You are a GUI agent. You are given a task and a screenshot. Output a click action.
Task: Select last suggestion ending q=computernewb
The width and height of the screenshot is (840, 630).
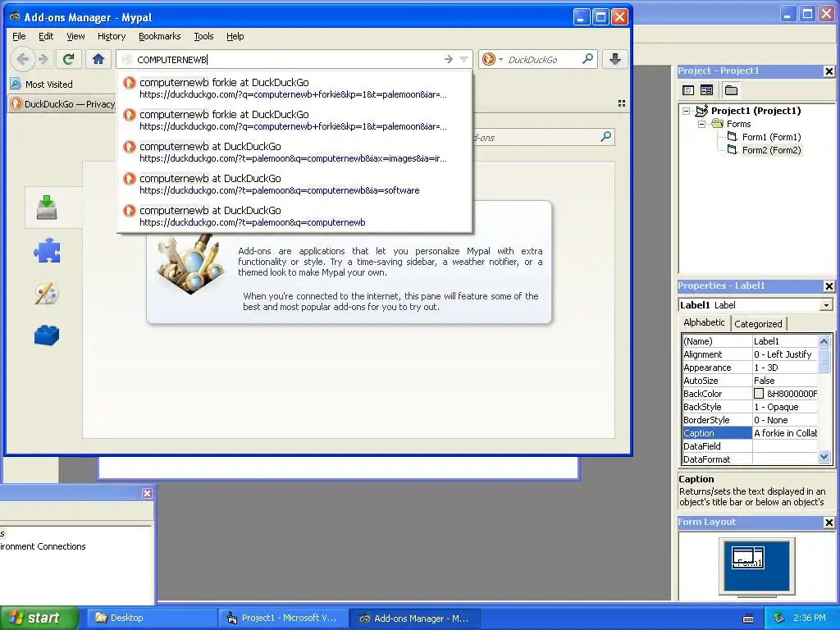click(x=294, y=217)
